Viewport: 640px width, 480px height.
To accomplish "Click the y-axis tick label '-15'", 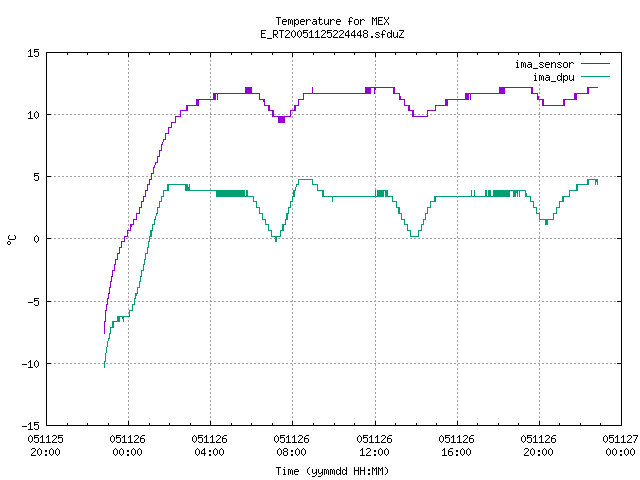I will tap(31, 426).
